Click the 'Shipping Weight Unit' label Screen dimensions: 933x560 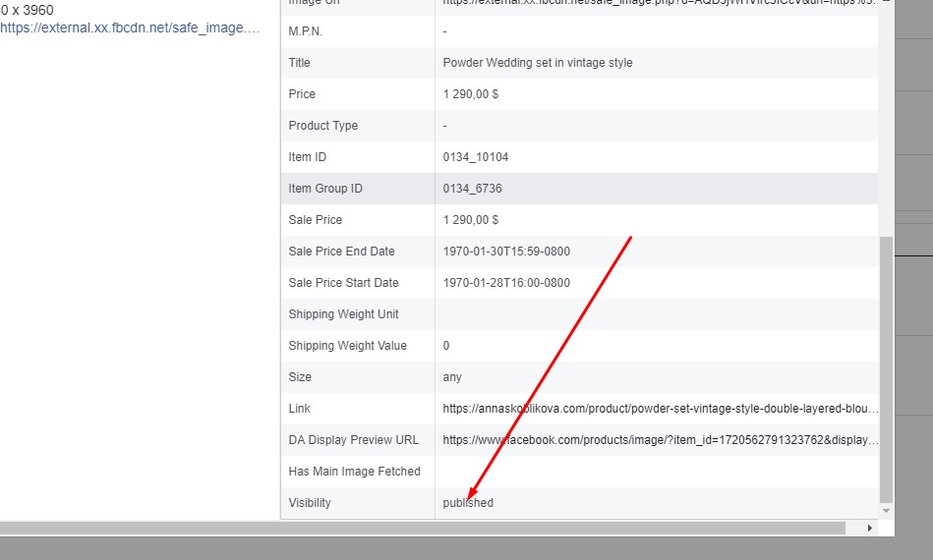tap(343, 313)
